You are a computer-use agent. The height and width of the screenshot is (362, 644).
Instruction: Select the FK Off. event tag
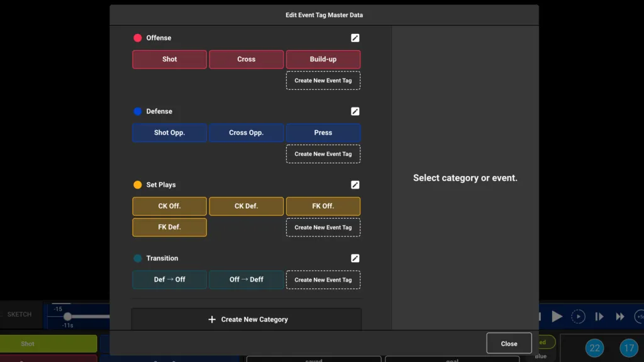point(323,206)
